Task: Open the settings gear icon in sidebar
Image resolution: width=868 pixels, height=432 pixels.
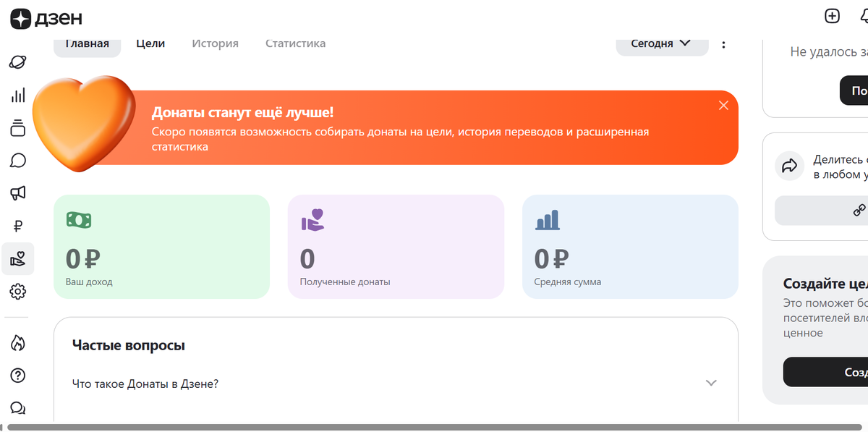Action: coord(18,291)
